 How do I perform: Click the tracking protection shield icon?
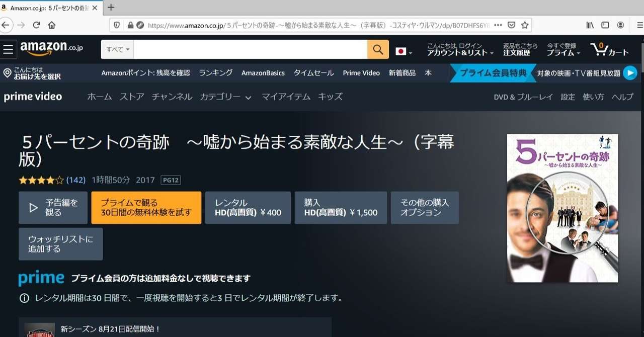tap(117, 25)
